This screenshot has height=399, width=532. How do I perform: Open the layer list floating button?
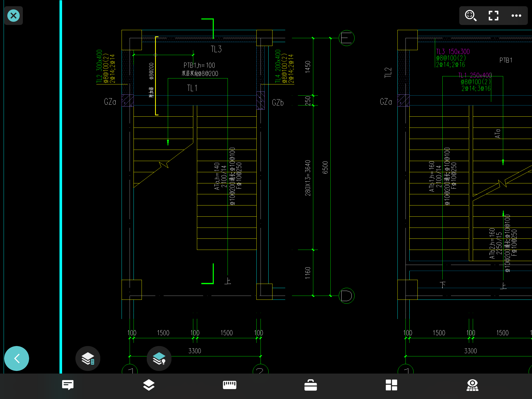(x=88, y=358)
